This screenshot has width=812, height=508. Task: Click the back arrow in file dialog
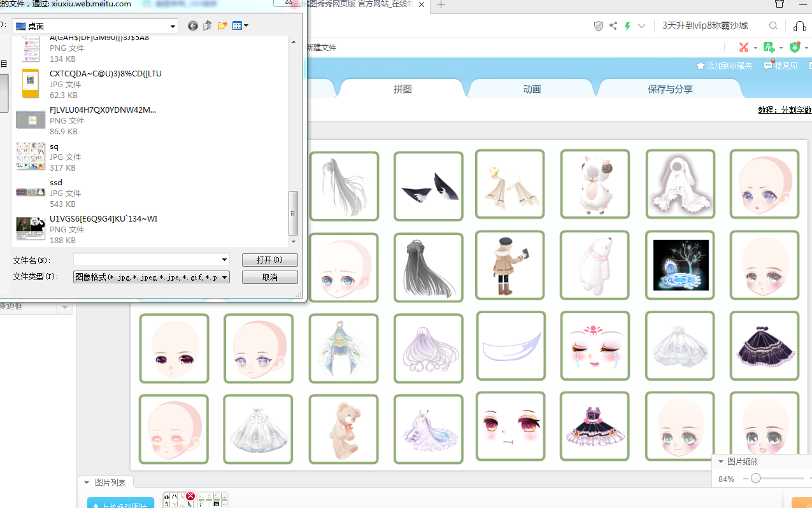tap(193, 26)
